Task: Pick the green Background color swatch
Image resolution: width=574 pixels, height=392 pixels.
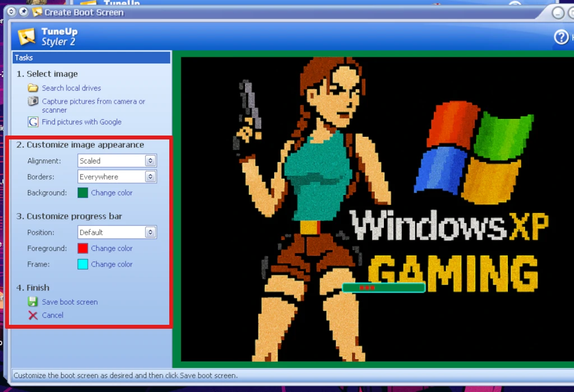Action: (x=83, y=193)
